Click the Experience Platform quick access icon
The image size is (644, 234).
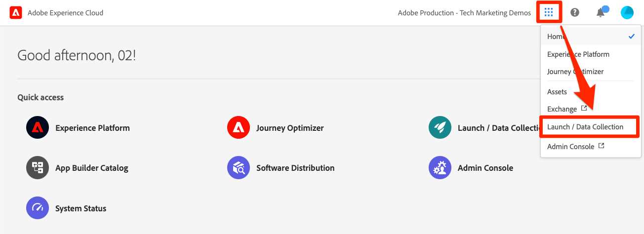pos(38,128)
